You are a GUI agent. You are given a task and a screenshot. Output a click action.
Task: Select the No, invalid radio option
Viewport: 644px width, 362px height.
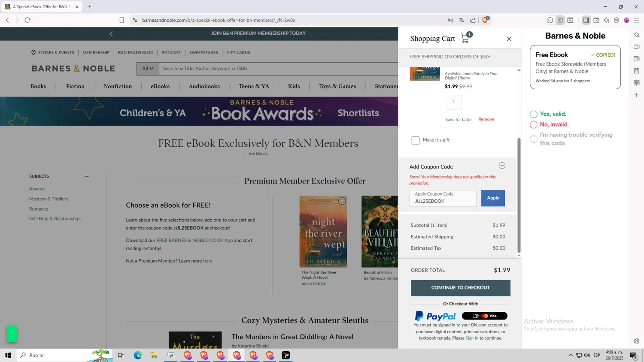[x=533, y=124]
